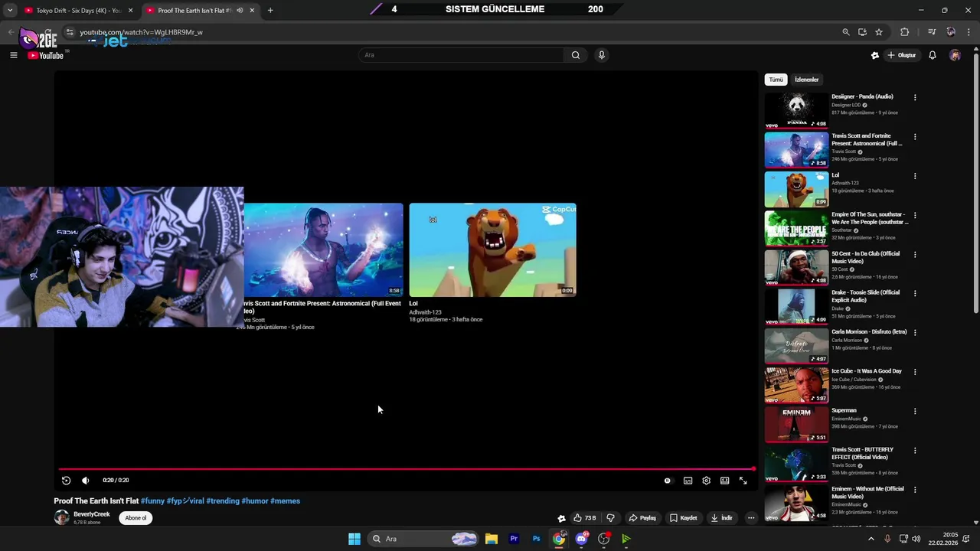Like the video with 73 B
Image resolution: width=980 pixels, height=551 pixels.
coord(585,518)
